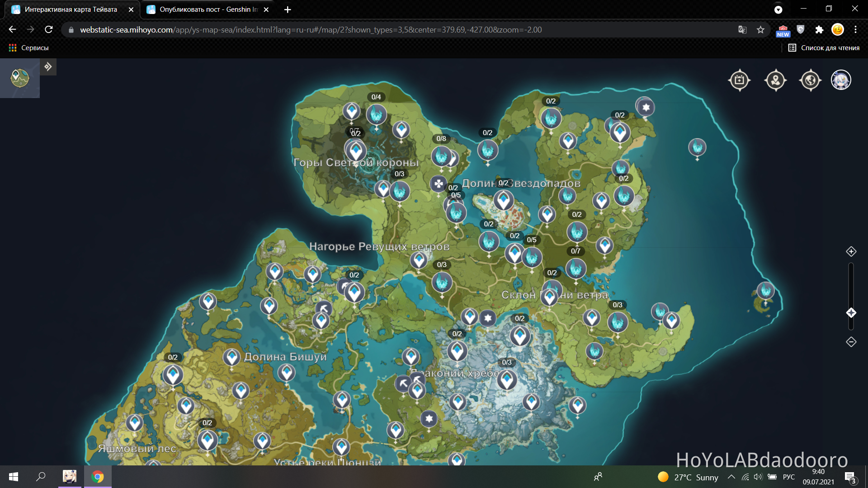Open the Windows Start menu

14,477
